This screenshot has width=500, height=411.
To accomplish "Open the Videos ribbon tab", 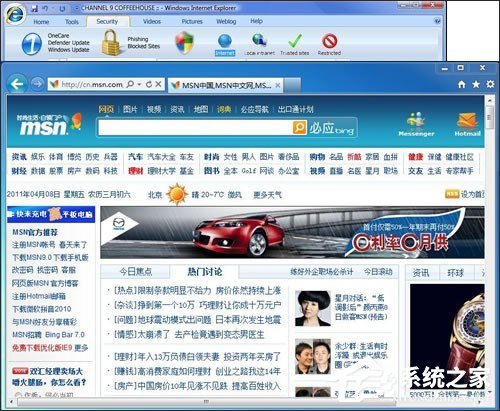I will click(152, 21).
